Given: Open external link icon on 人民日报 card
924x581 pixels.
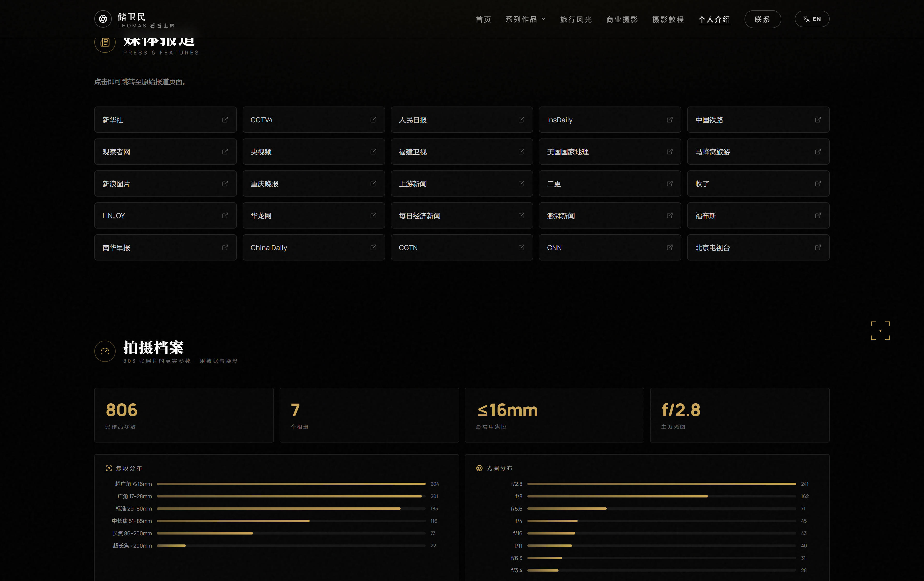Looking at the screenshot, I should pyautogui.click(x=522, y=120).
